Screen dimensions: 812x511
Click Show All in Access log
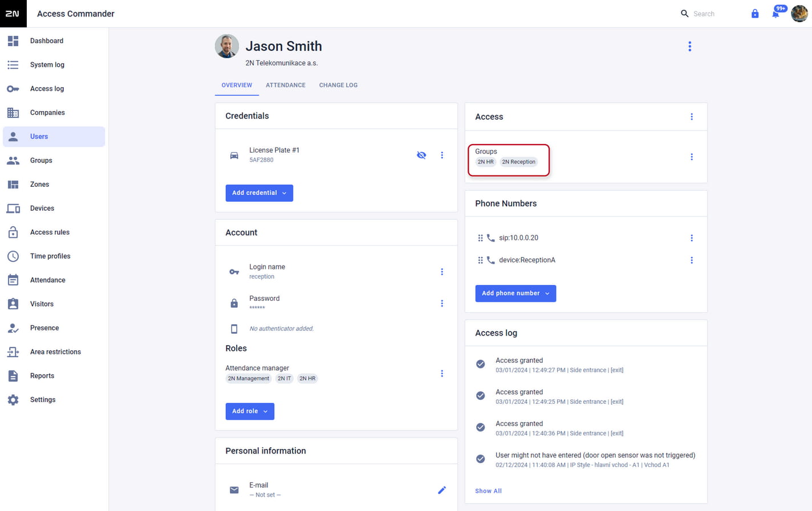(x=488, y=491)
